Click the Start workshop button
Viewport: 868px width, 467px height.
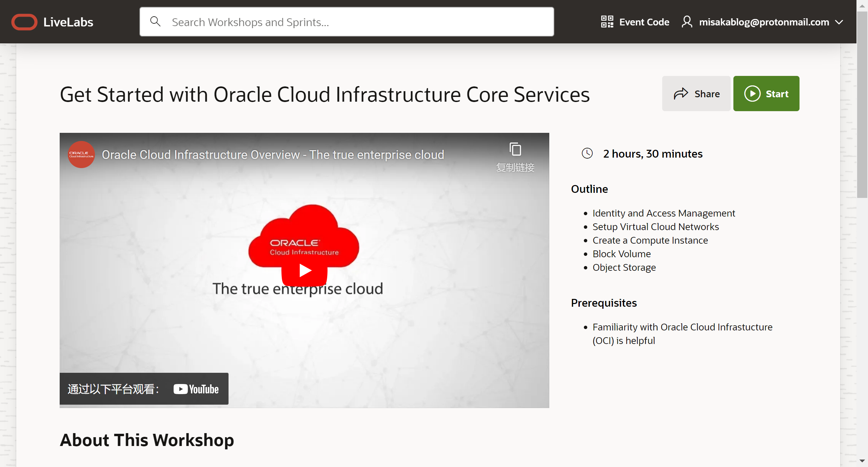pos(766,94)
